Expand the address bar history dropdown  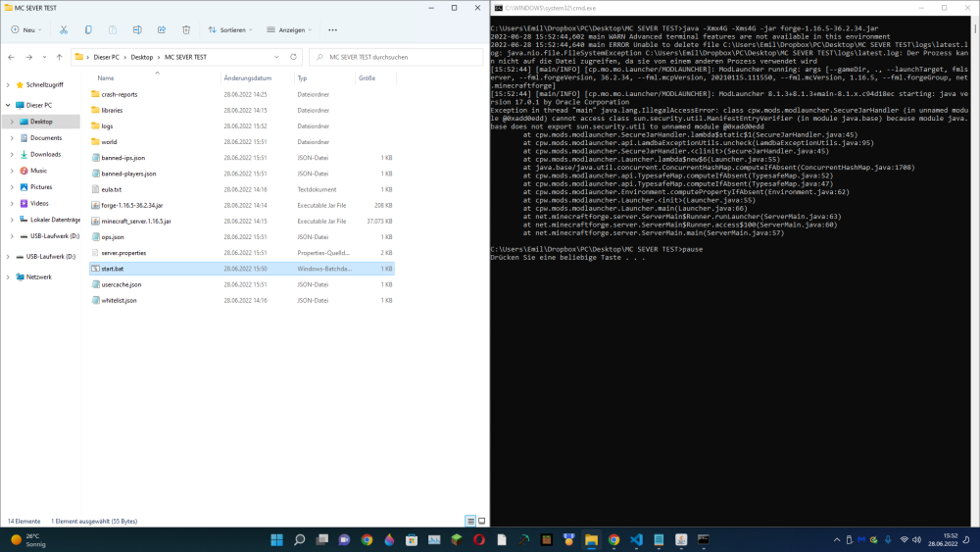point(276,57)
